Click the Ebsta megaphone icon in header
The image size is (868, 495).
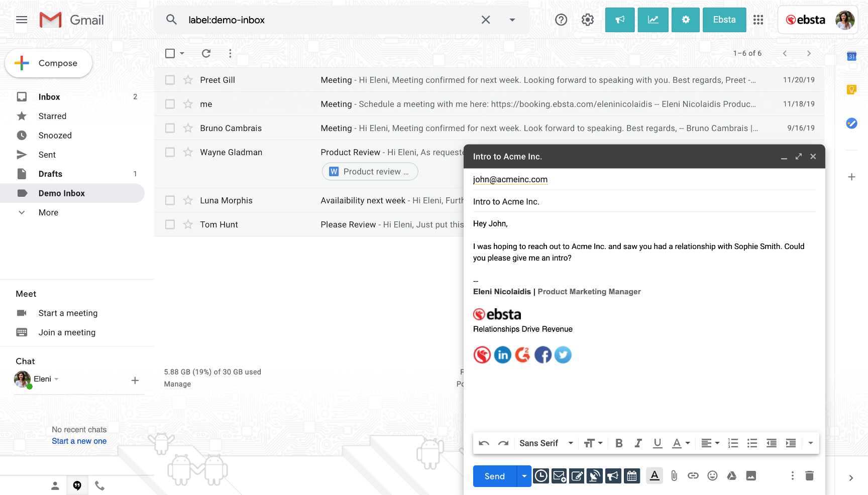619,20
